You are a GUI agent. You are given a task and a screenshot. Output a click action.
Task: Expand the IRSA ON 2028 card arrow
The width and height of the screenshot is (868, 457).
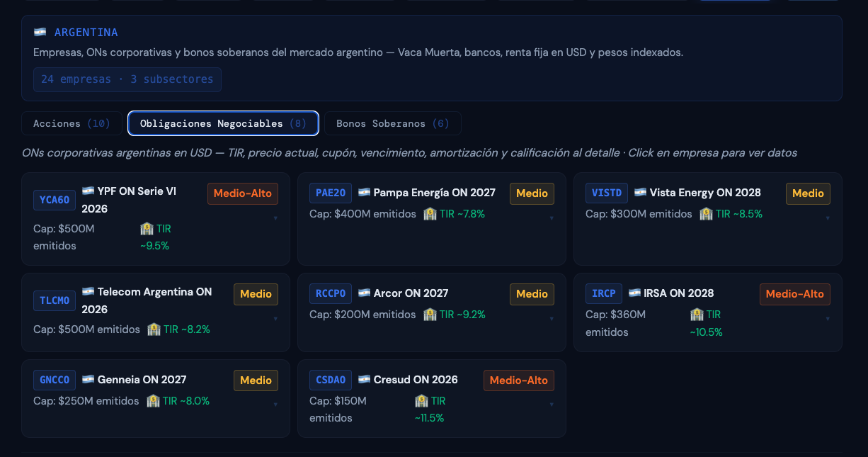click(x=828, y=319)
